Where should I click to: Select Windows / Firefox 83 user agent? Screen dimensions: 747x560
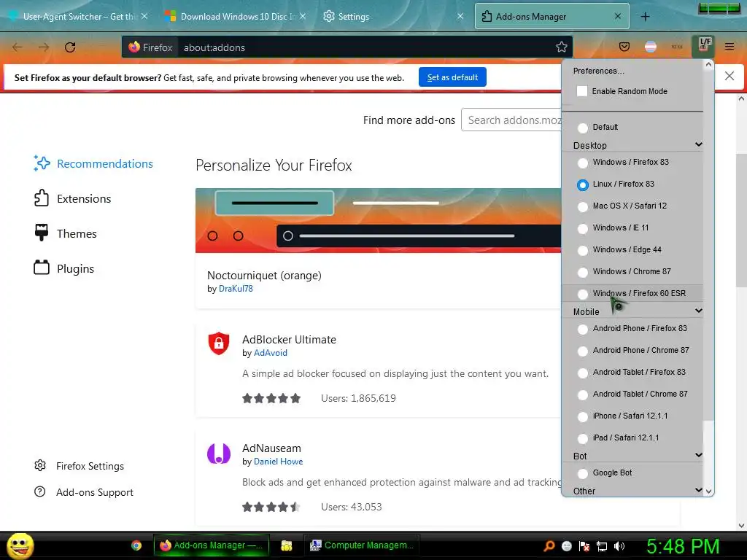pos(582,163)
